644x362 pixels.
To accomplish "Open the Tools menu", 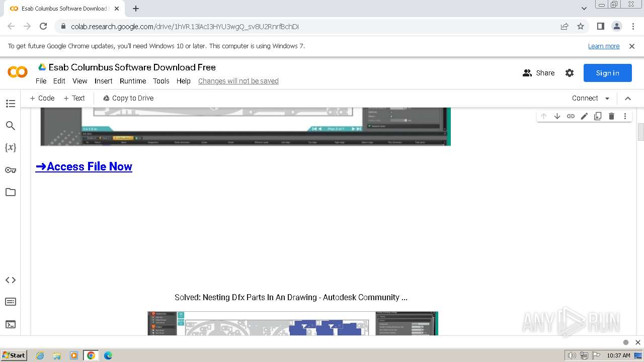I will [x=161, y=81].
